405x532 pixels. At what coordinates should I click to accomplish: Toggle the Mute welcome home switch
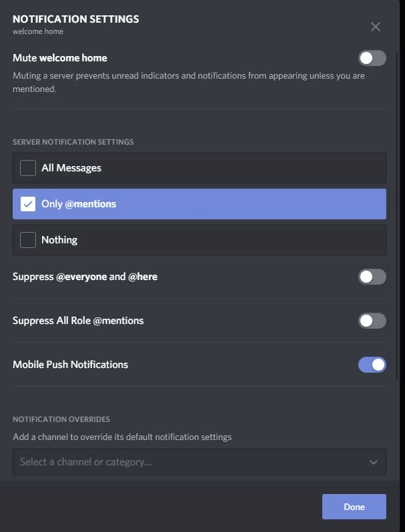[372, 58]
